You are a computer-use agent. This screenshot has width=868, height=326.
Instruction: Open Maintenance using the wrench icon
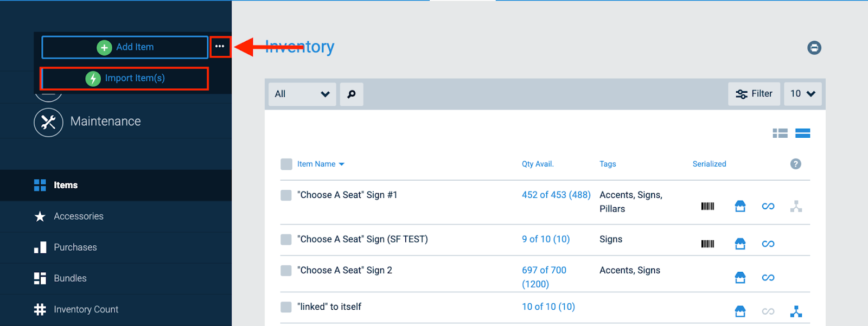click(x=48, y=122)
